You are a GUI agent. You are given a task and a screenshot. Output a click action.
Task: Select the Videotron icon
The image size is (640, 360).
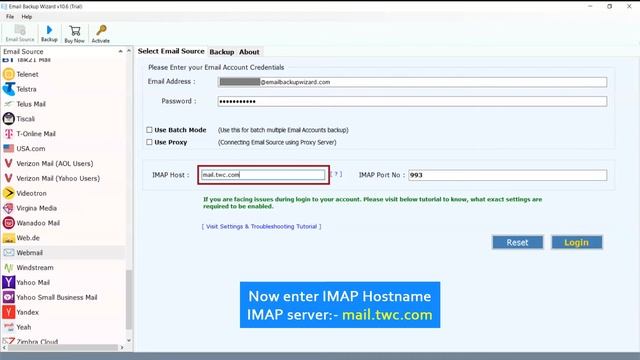tap(9, 193)
